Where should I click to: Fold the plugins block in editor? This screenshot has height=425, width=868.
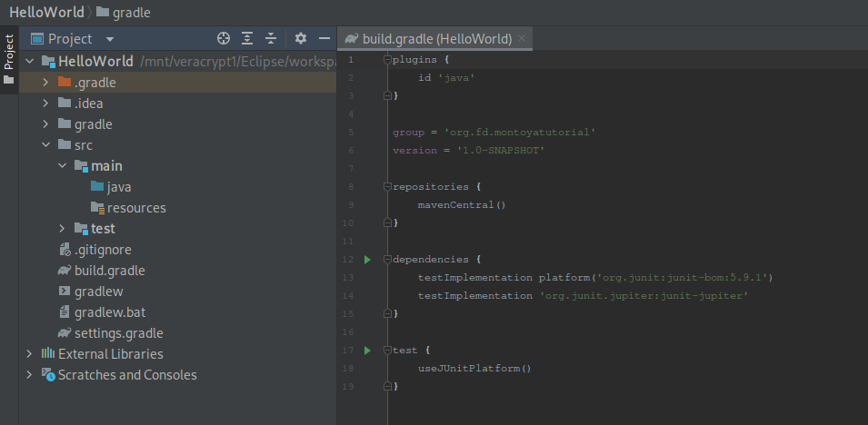385,60
